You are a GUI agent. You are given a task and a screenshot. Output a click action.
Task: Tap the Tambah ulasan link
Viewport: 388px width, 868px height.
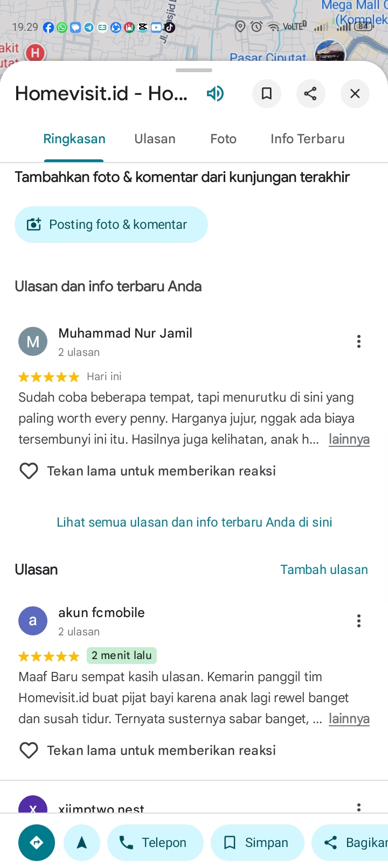[x=324, y=570]
